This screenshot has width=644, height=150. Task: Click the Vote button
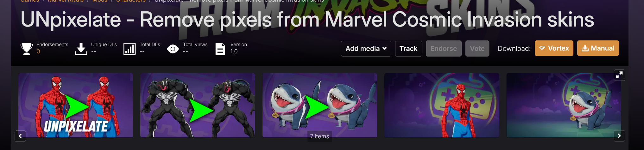point(477,49)
